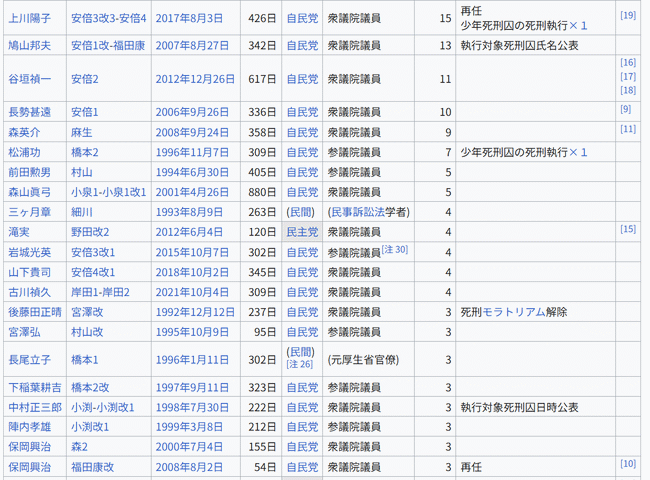650x480 pixels.
Task: Open footnote reference [10]
Action: tap(628, 464)
